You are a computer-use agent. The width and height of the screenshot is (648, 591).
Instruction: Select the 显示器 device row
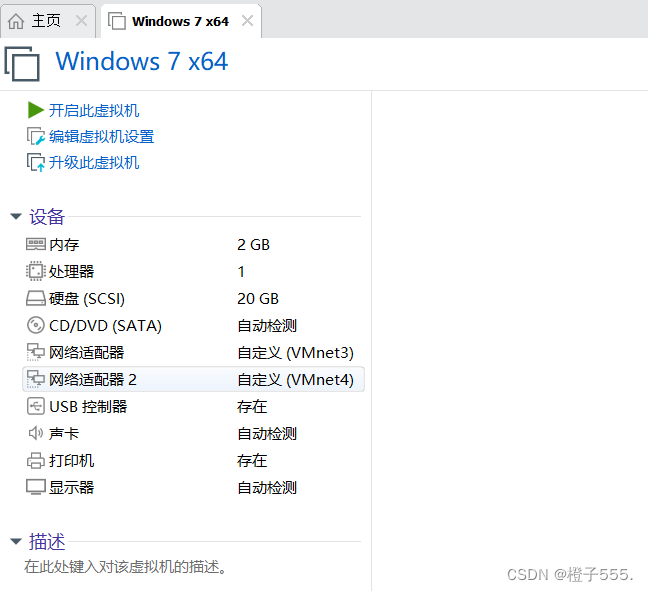click(x=193, y=488)
